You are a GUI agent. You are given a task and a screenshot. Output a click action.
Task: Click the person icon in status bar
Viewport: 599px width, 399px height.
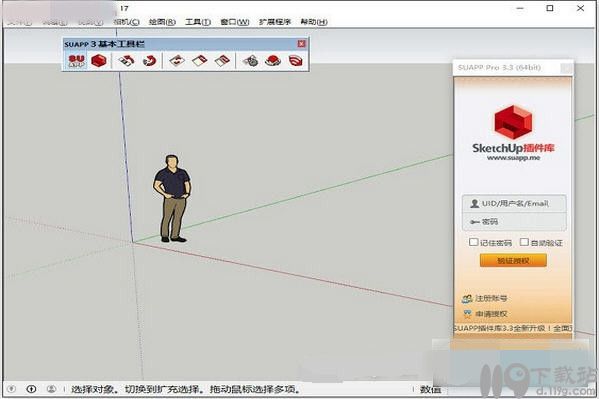point(51,389)
